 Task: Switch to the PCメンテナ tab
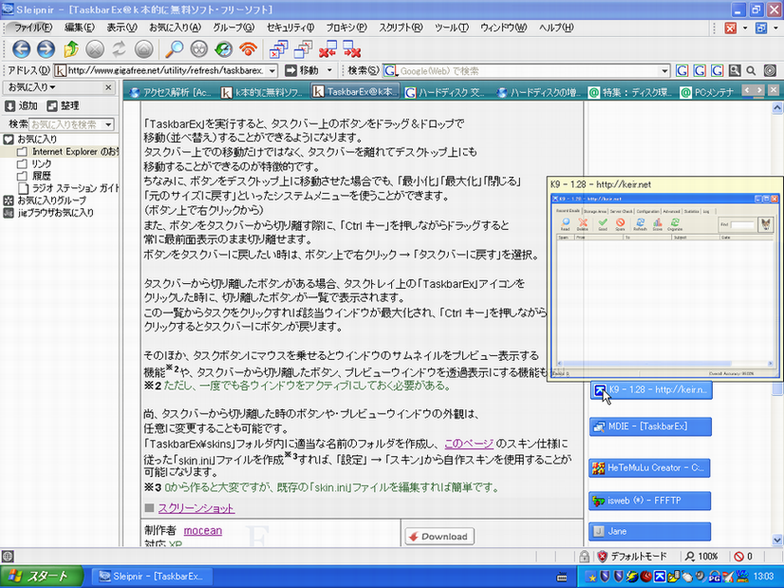(x=708, y=92)
